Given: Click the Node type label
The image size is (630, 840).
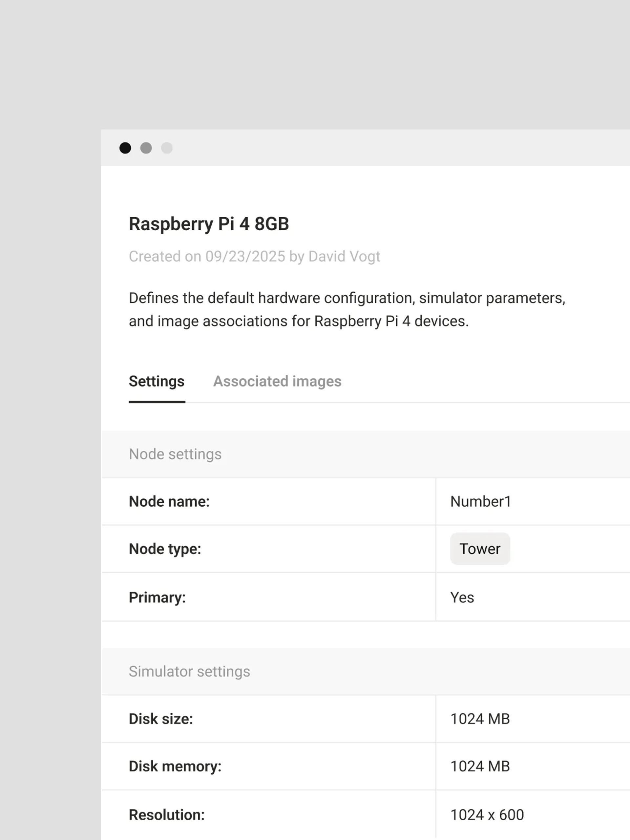Looking at the screenshot, I should click(x=165, y=549).
